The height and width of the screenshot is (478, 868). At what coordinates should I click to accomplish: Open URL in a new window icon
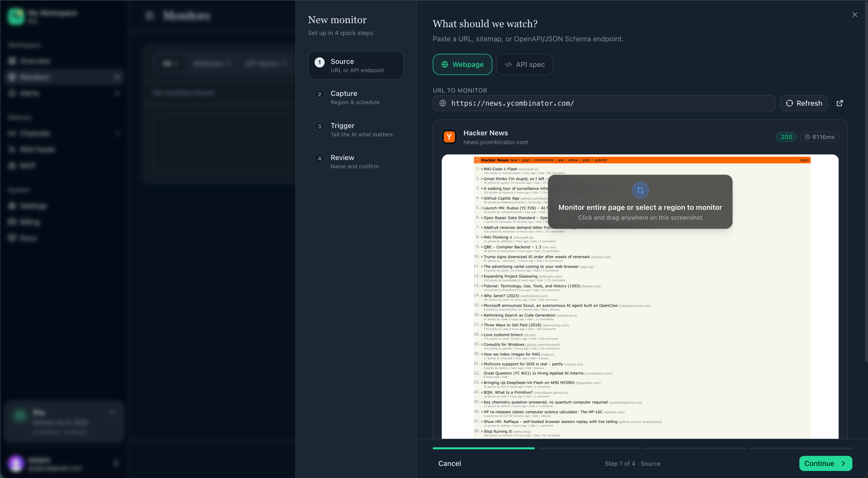[840, 103]
